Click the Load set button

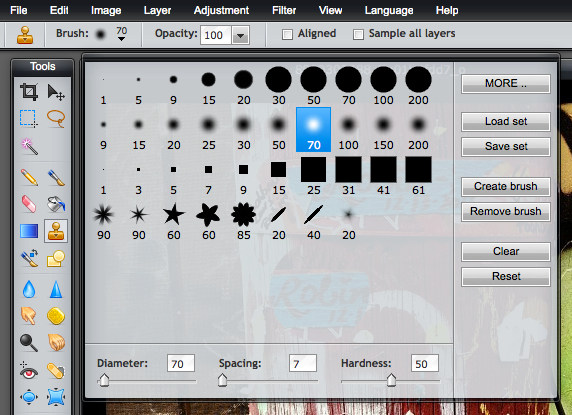(506, 121)
